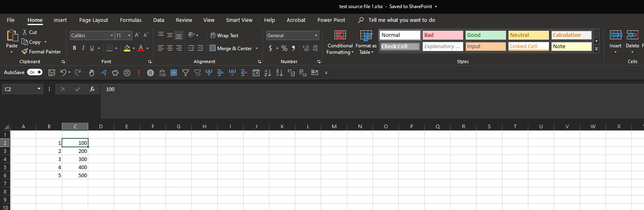Image resolution: width=644 pixels, height=210 pixels.
Task: Click the yellow fill color button
Action: point(127,48)
